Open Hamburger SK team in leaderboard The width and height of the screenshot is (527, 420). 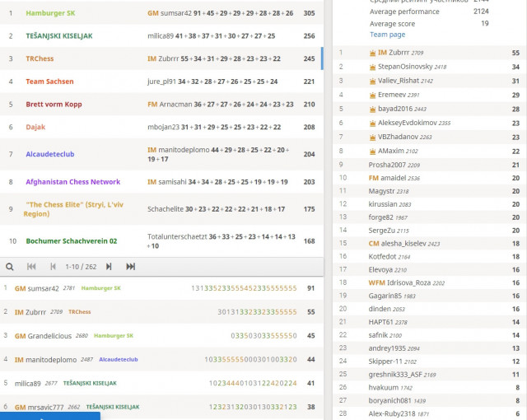tap(50, 13)
